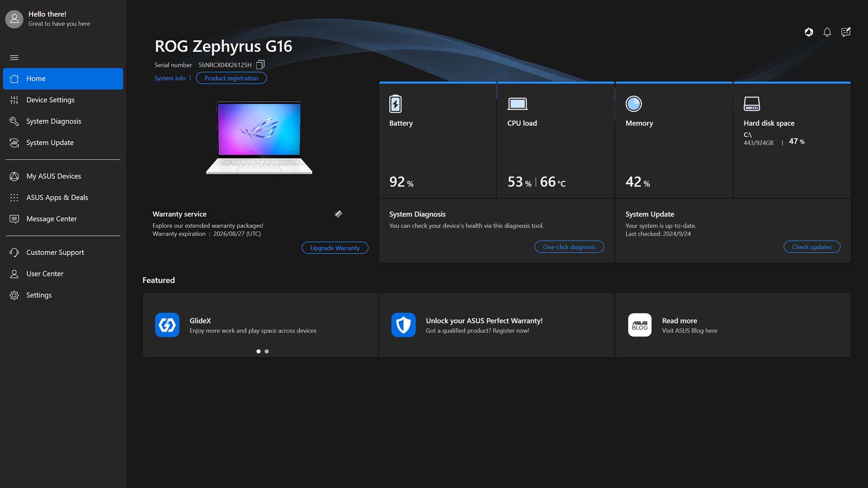Switch to Product registration tab
Screen dimensions: 868x488
[x=231, y=78]
